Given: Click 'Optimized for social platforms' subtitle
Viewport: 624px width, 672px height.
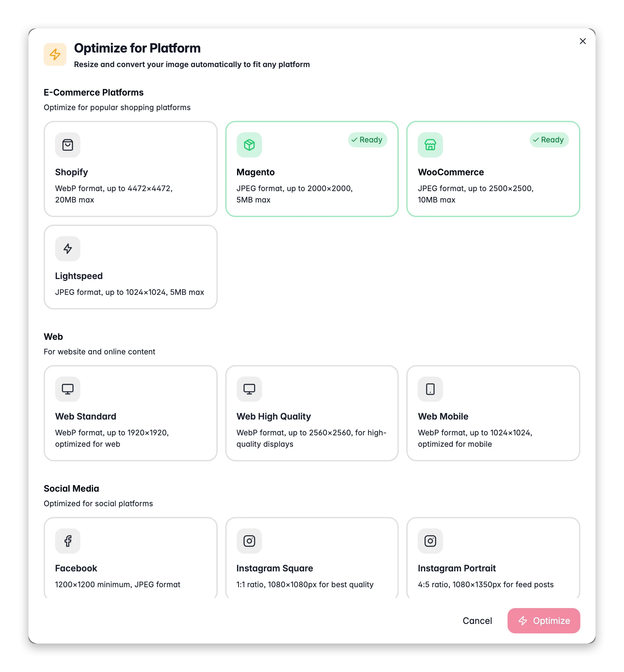Looking at the screenshot, I should coord(98,504).
